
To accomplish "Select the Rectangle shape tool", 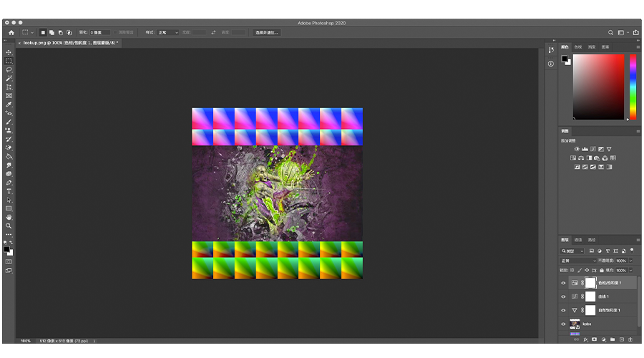I will coord(9,208).
